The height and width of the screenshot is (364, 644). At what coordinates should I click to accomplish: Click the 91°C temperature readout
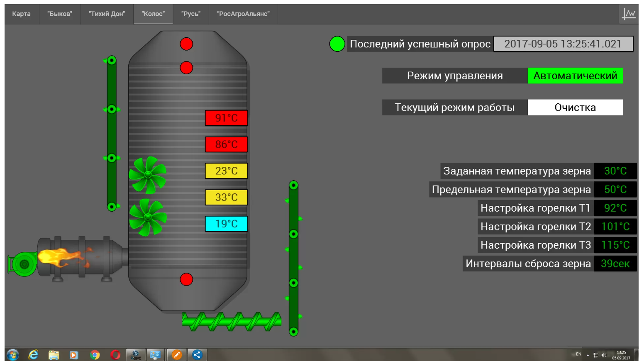tap(226, 118)
